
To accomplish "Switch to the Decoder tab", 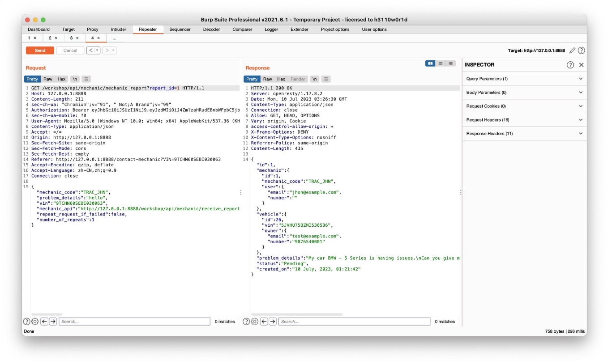I will coord(211,30).
